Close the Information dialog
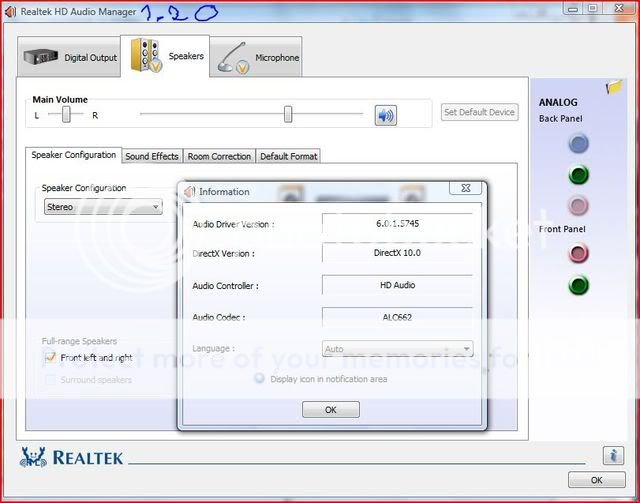 (x=465, y=188)
